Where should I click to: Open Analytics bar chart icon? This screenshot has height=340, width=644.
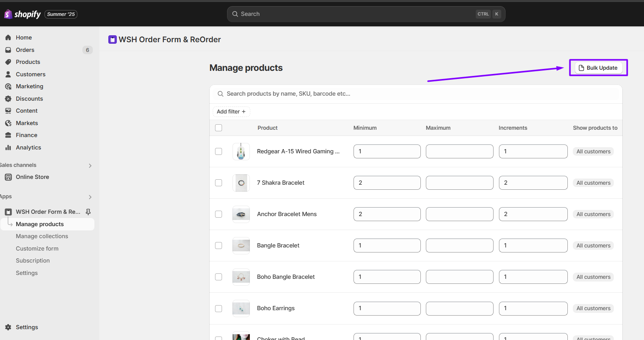click(x=8, y=148)
